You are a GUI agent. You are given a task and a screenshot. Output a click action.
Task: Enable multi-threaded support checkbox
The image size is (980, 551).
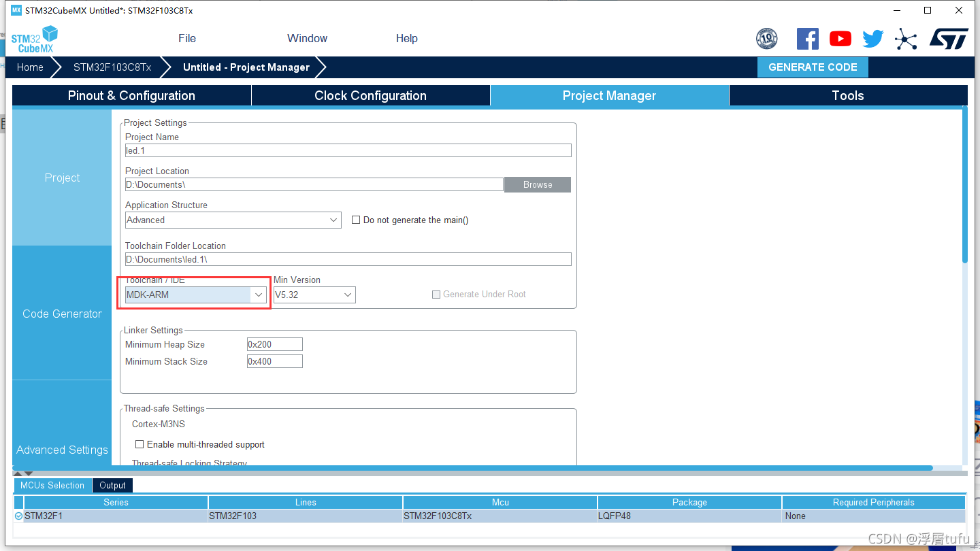[140, 444]
